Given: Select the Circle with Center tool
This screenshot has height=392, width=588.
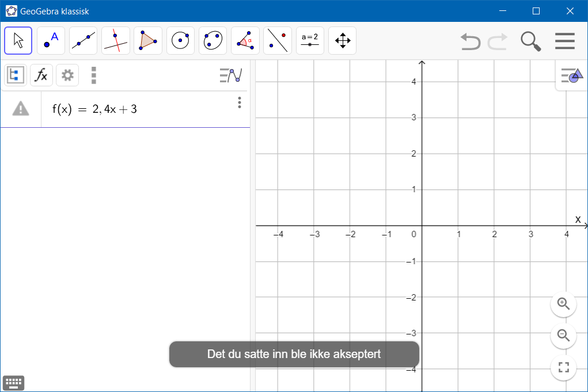Looking at the screenshot, I should pos(180,40).
